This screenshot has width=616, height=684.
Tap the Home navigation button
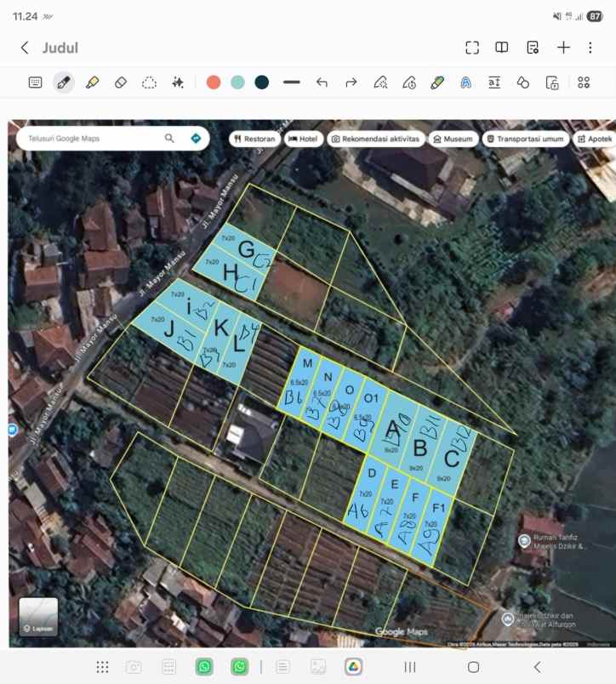[x=473, y=667]
